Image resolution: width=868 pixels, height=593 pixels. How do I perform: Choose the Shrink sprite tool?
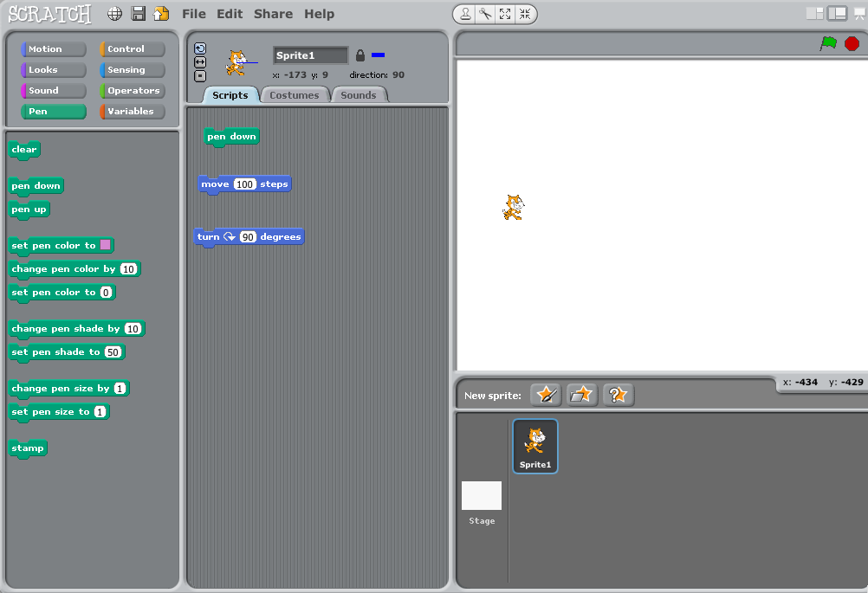click(x=525, y=14)
